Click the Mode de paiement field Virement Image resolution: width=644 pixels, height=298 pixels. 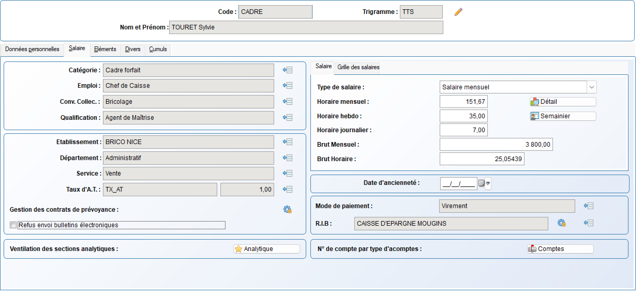(507, 206)
